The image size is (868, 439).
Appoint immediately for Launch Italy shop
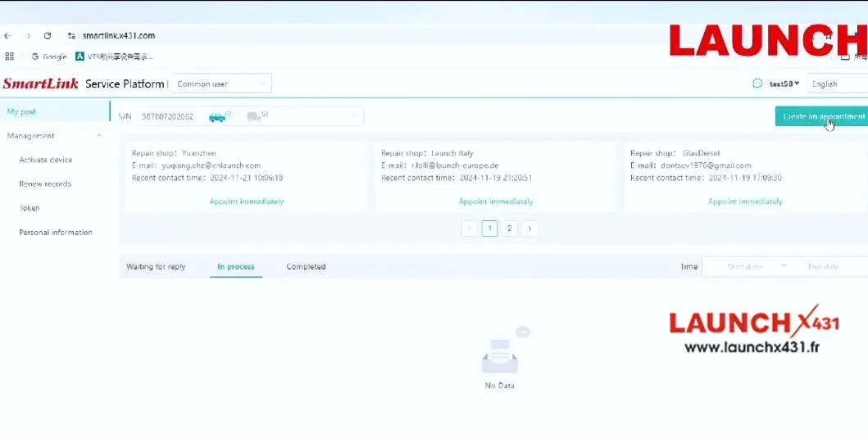click(496, 201)
